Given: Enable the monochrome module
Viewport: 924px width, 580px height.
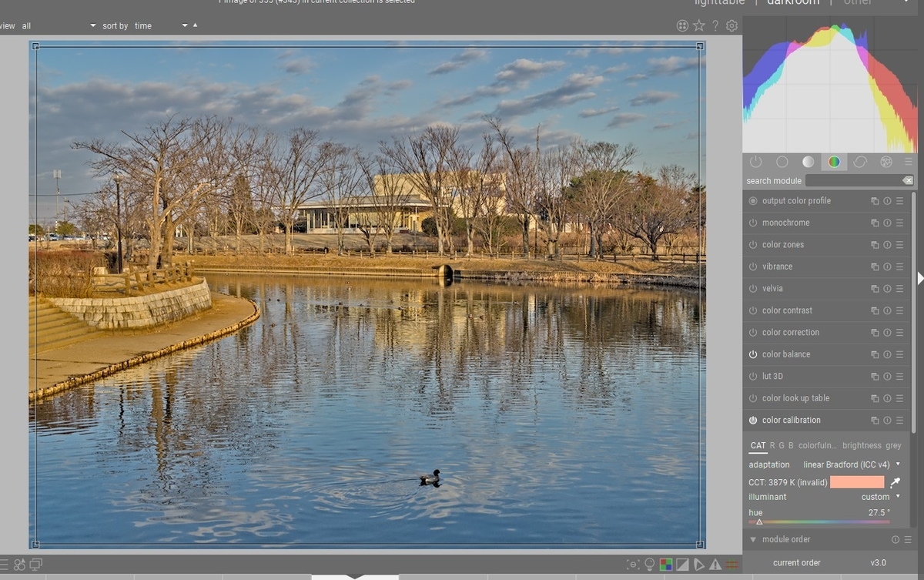Looking at the screenshot, I should point(753,223).
